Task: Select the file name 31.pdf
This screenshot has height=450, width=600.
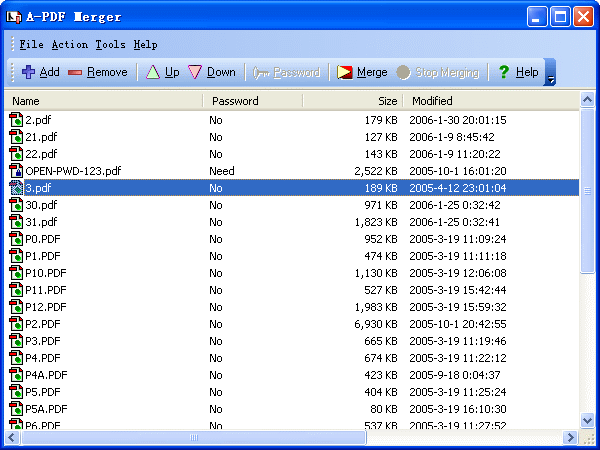Action: pos(41,222)
